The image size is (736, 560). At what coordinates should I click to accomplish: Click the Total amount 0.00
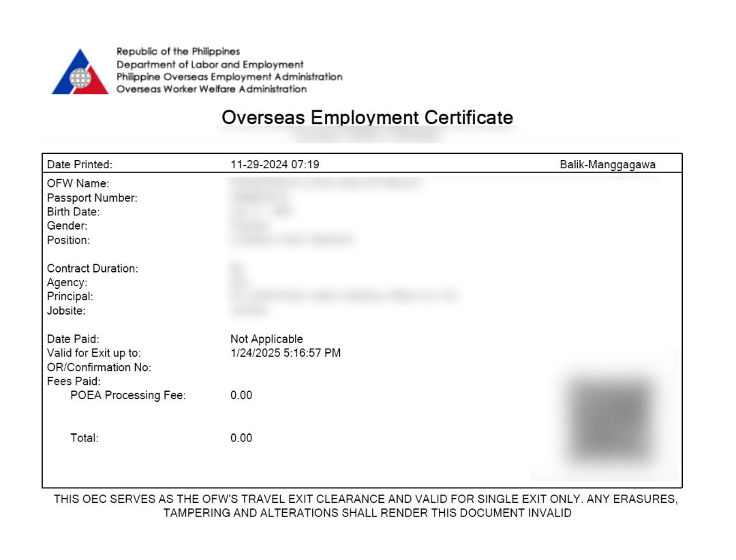pyautogui.click(x=241, y=438)
